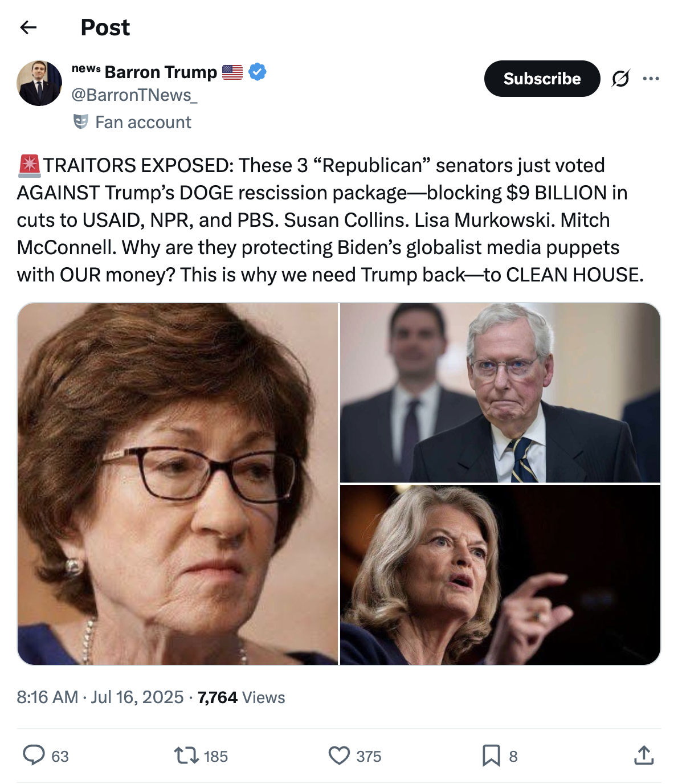
Task: Click the Fan account mask icon
Action: (x=81, y=122)
